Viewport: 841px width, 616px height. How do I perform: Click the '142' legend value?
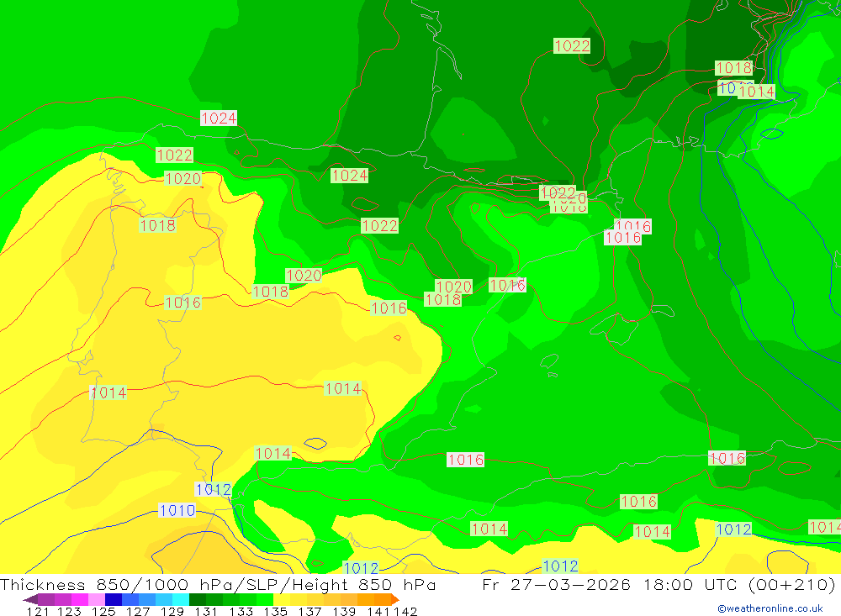coord(405,611)
